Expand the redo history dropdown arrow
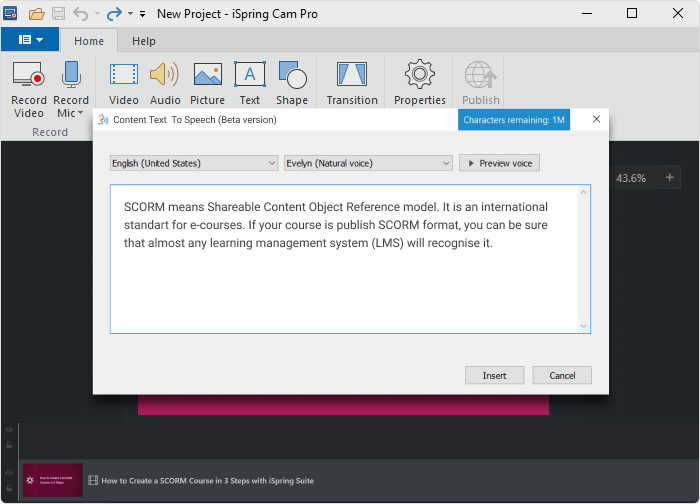700x504 pixels. 130,14
